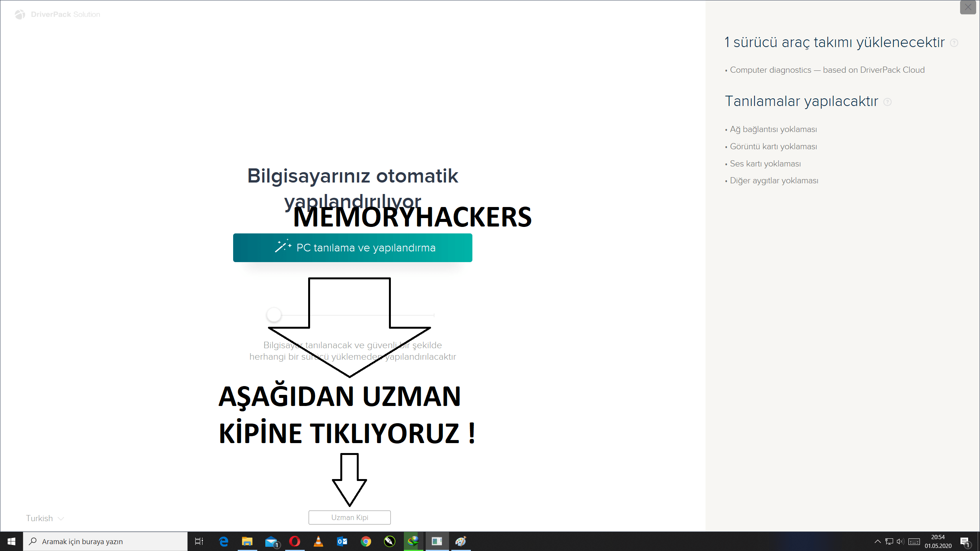Open Outlook from the taskbar
Image resolution: width=980 pixels, height=551 pixels.
click(342, 541)
